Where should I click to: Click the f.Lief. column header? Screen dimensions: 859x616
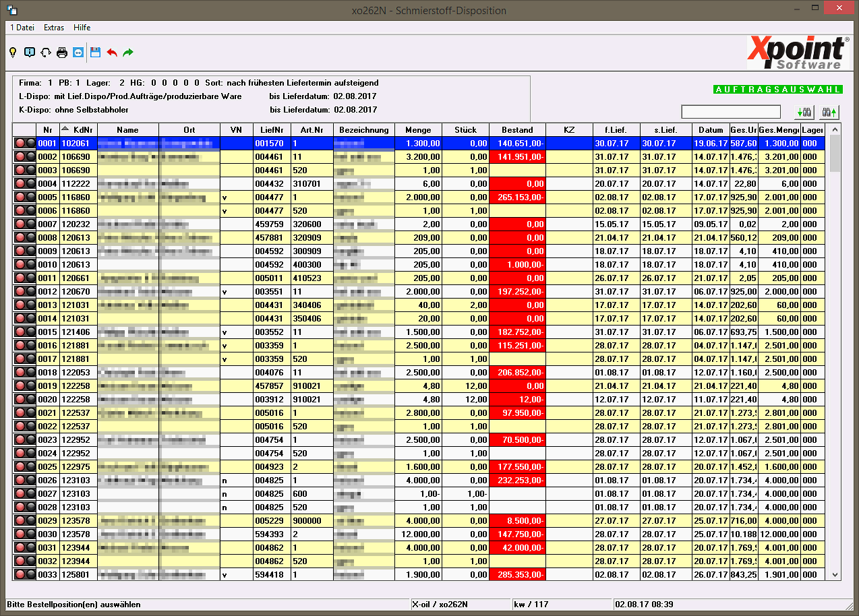point(616,129)
